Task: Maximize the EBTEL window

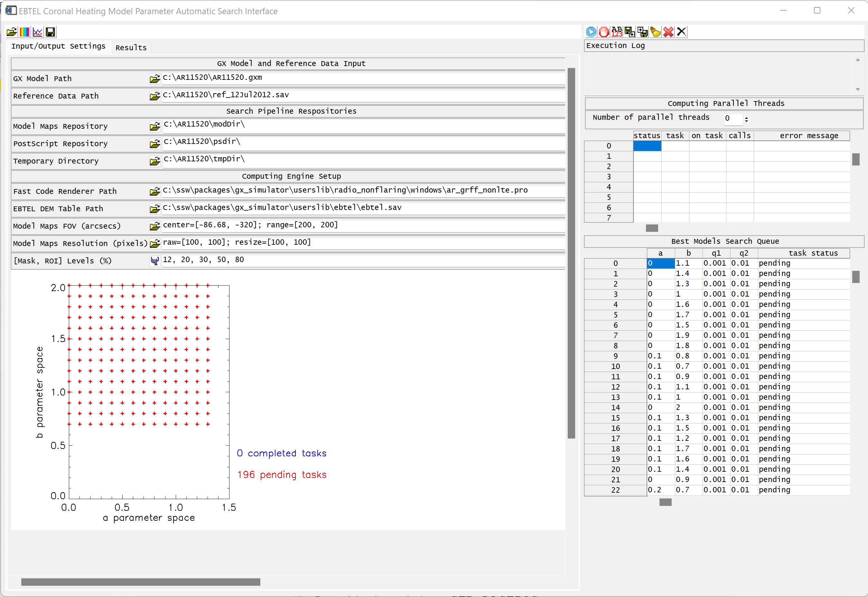Action: (817, 11)
